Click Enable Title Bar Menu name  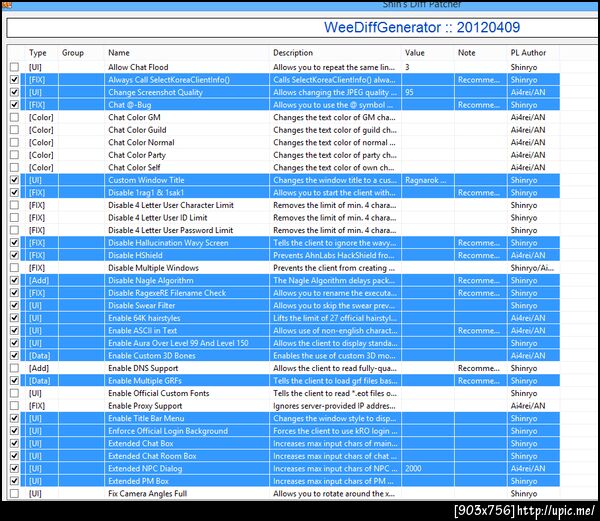(x=146, y=418)
